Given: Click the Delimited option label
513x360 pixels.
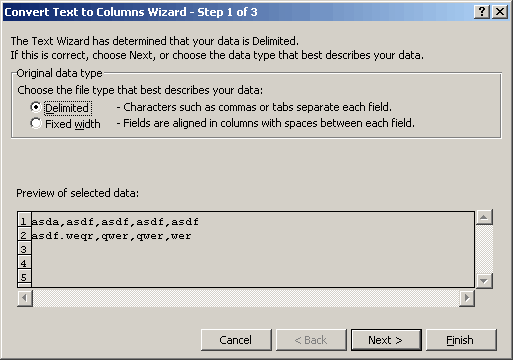Looking at the screenshot, I should coord(67,108).
